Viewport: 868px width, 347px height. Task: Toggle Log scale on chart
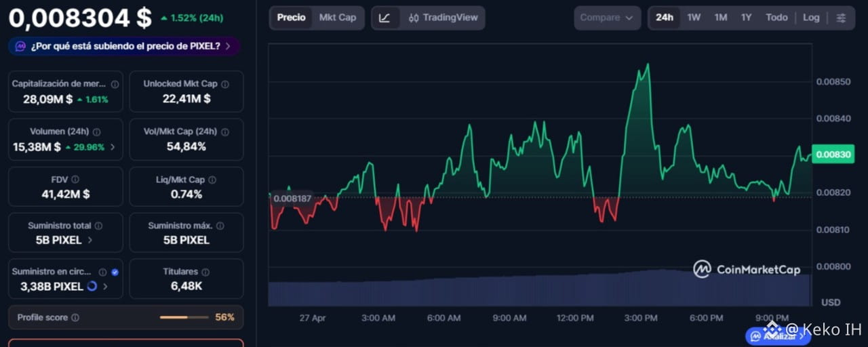point(811,18)
